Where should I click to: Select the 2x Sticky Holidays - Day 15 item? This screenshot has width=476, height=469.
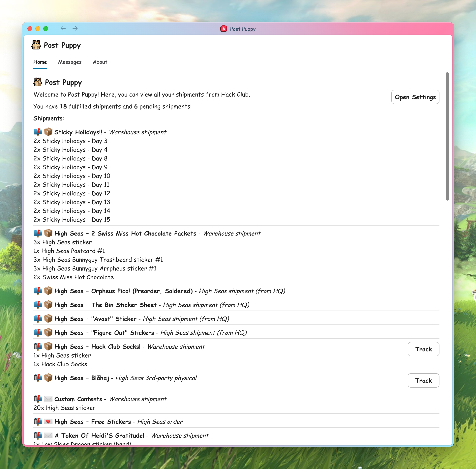(72, 220)
